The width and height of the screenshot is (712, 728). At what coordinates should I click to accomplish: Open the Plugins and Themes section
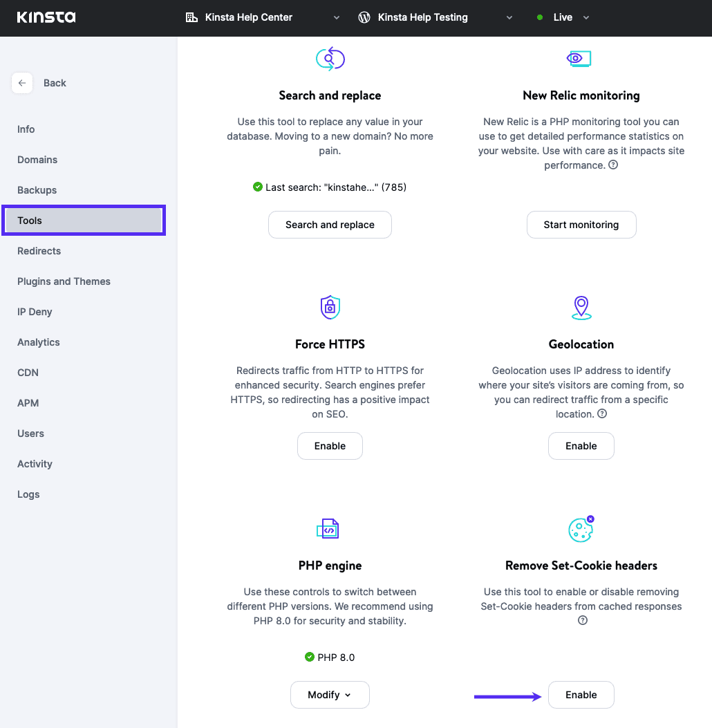point(64,281)
